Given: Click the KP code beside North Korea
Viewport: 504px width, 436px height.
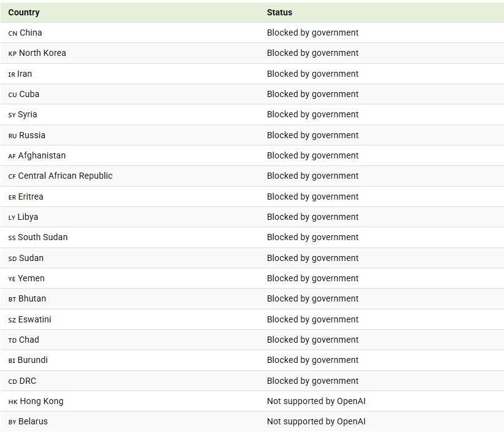Looking at the screenshot, I should 12,53.
